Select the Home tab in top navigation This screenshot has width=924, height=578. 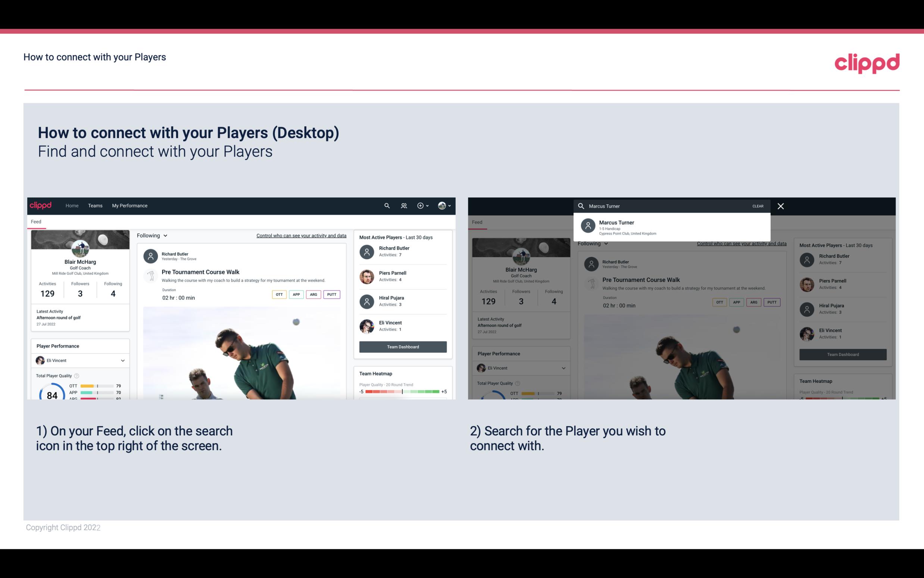coord(71,205)
